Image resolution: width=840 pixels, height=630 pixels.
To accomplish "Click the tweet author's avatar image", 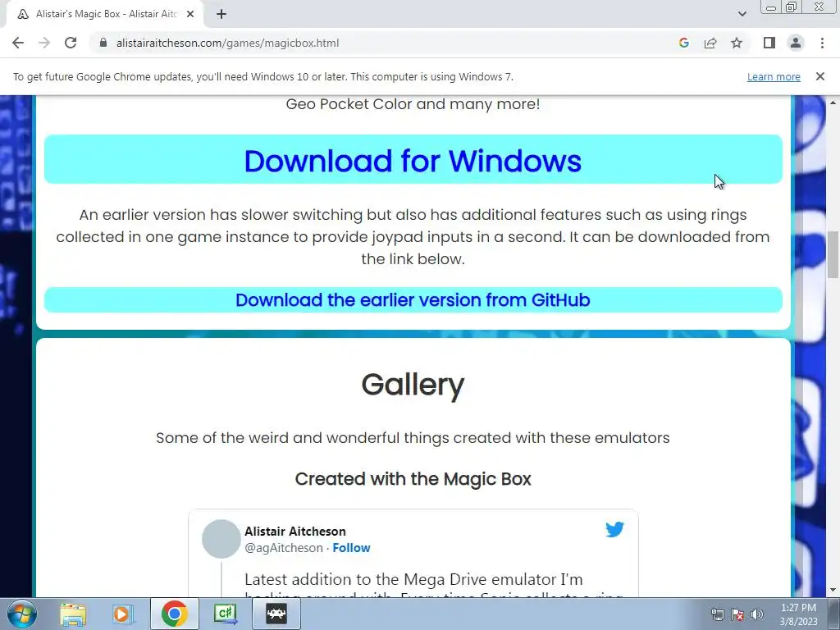I will click(x=221, y=539).
